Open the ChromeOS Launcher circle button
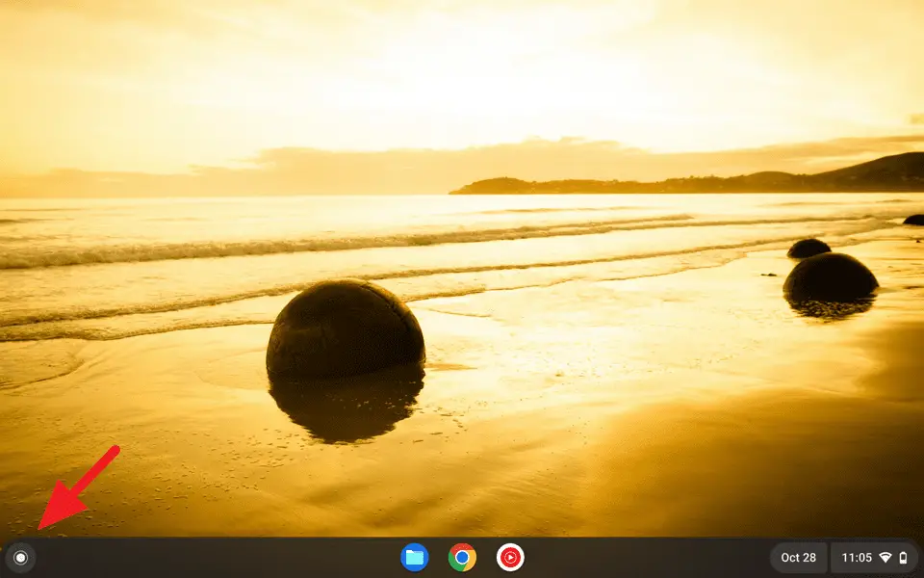The height and width of the screenshot is (578, 924). coord(20,557)
